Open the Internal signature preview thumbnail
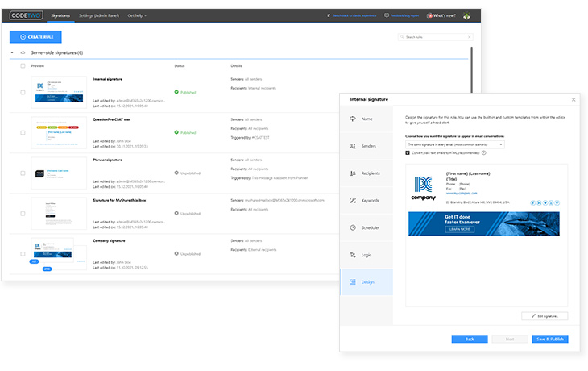This screenshot has height=371, width=588. 59,93
